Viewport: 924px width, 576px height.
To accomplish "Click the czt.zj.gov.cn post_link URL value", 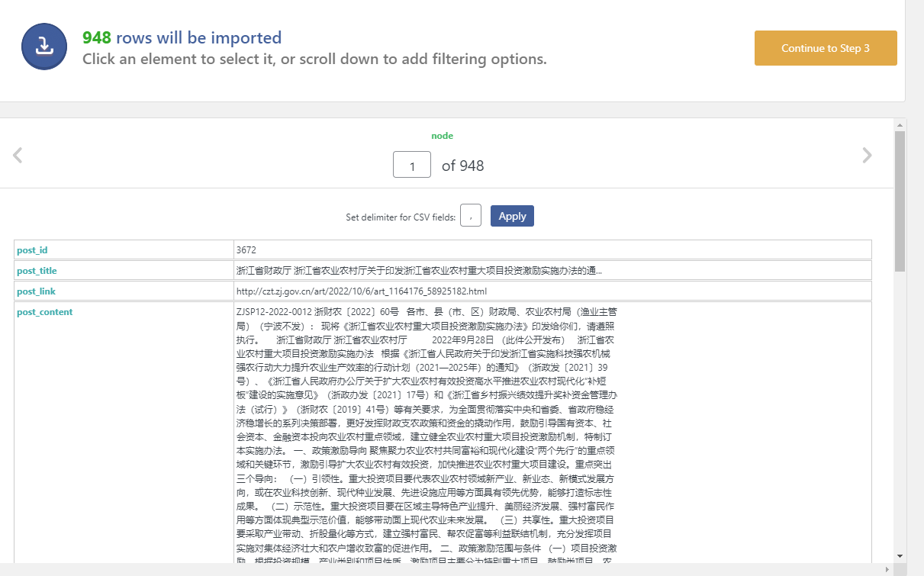I will click(x=361, y=291).
